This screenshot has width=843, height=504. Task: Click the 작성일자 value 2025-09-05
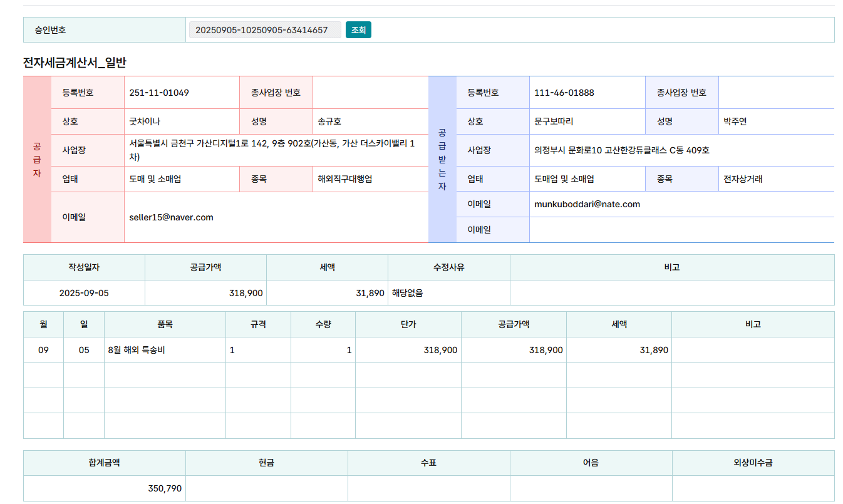coord(84,293)
